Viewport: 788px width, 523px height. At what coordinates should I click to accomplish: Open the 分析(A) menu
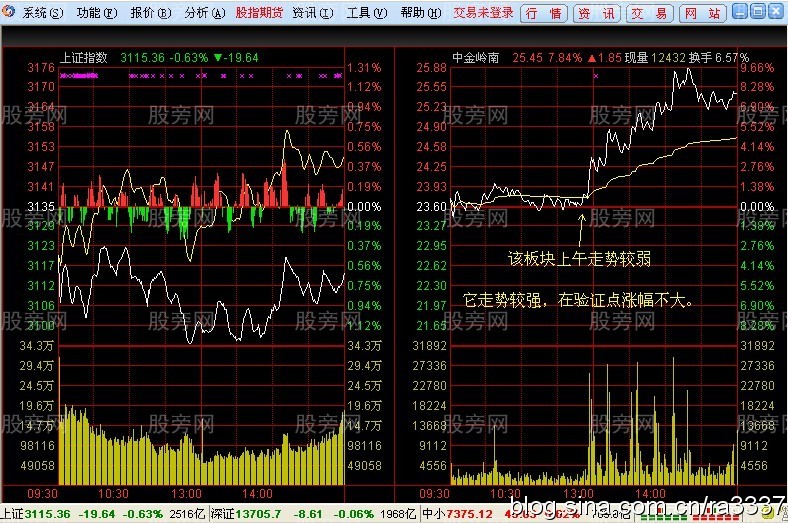[205, 13]
